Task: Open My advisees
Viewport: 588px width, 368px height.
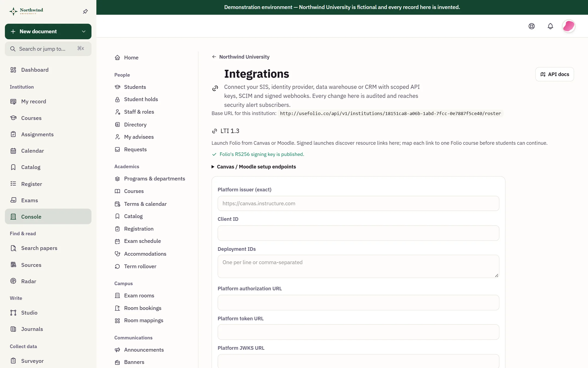Action: (x=139, y=137)
